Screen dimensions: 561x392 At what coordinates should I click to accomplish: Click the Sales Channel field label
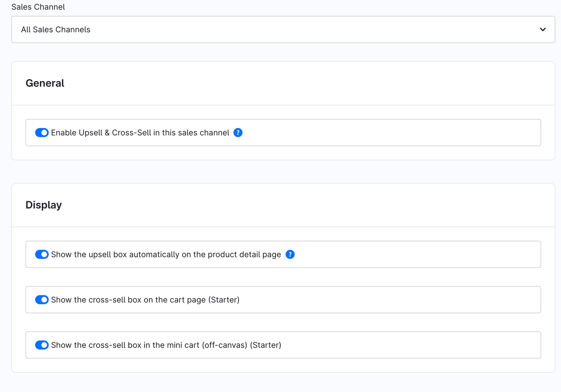38,7
